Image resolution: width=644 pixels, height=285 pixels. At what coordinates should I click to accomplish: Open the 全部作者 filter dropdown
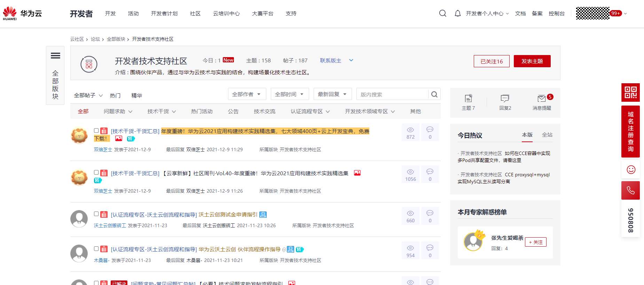point(247,94)
